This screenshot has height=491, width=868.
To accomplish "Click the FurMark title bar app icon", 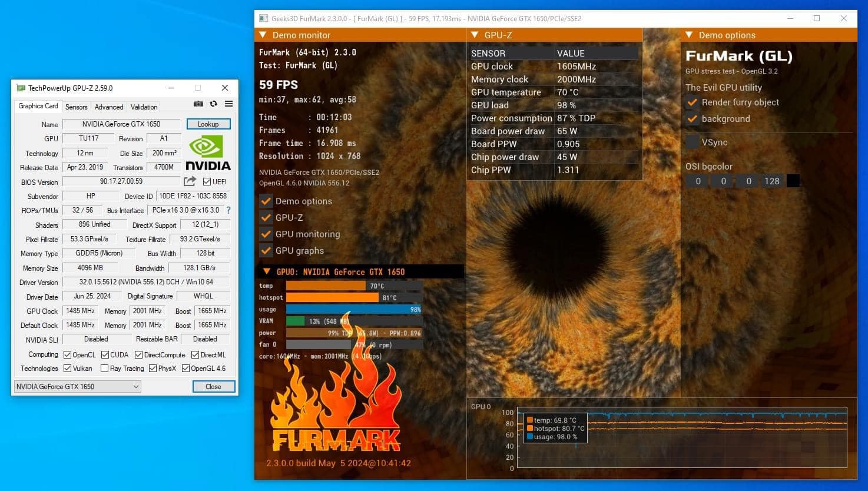I will [x=264, y=18].
